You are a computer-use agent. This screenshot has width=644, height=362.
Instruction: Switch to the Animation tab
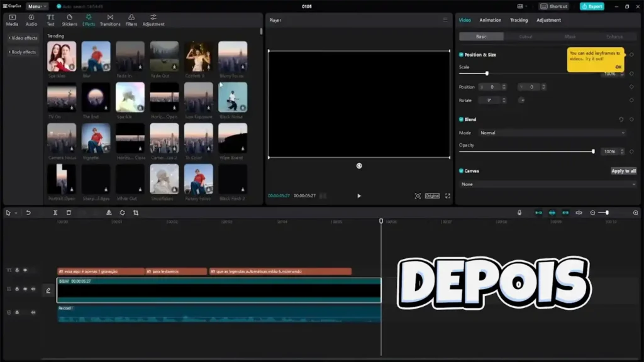491,20
